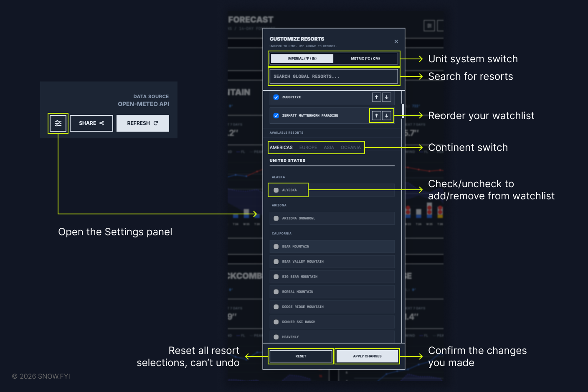The width and height of the screenshot is (588, 392).
Task: Uncheck the Zugspitze resort checkbox
Action: pos(276,97)
